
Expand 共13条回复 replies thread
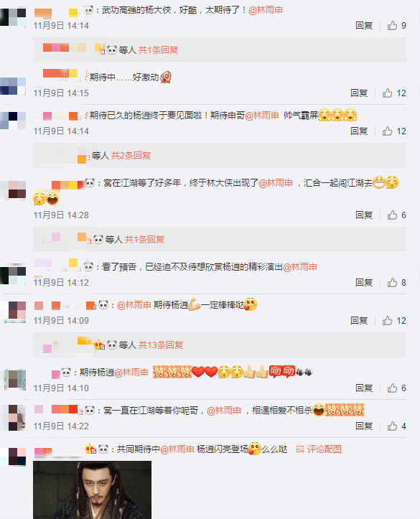tap(161, 345)
